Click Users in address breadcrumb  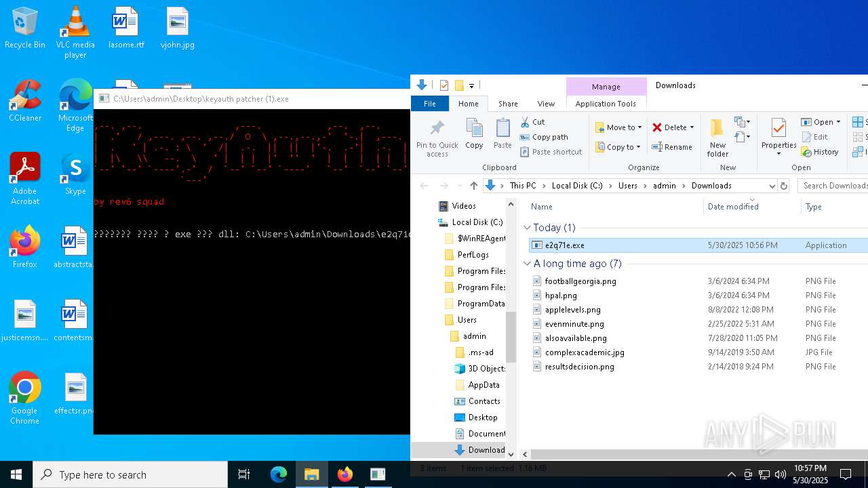pyautogui.click(x=627, y=186)
